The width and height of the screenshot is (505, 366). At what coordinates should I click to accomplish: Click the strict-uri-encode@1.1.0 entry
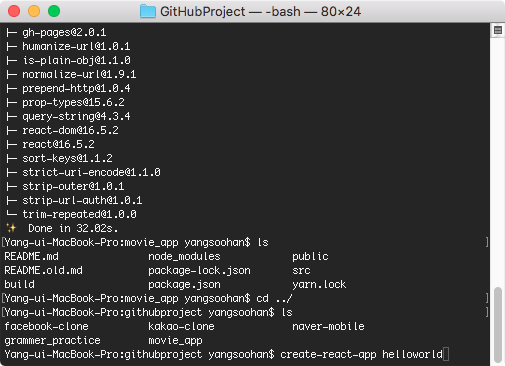coord(91,172)
